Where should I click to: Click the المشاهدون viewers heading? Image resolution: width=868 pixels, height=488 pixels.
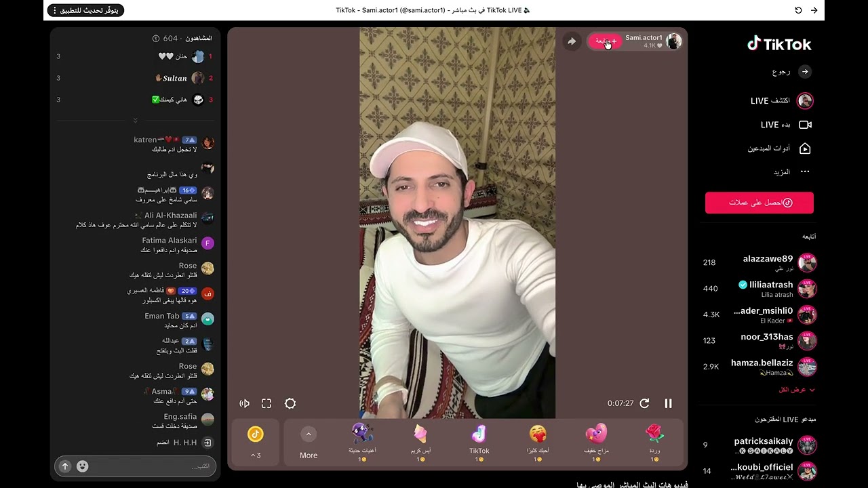pyautogui.click(x=198, y=39)
